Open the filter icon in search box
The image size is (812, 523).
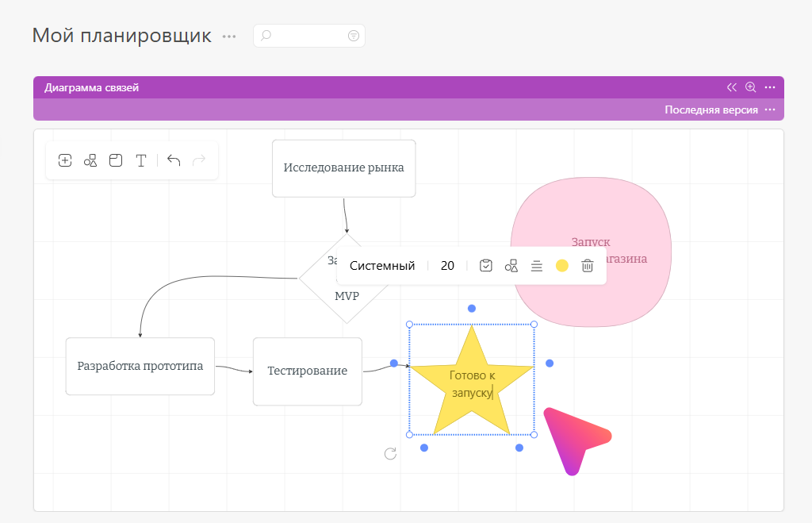point(353,35)
